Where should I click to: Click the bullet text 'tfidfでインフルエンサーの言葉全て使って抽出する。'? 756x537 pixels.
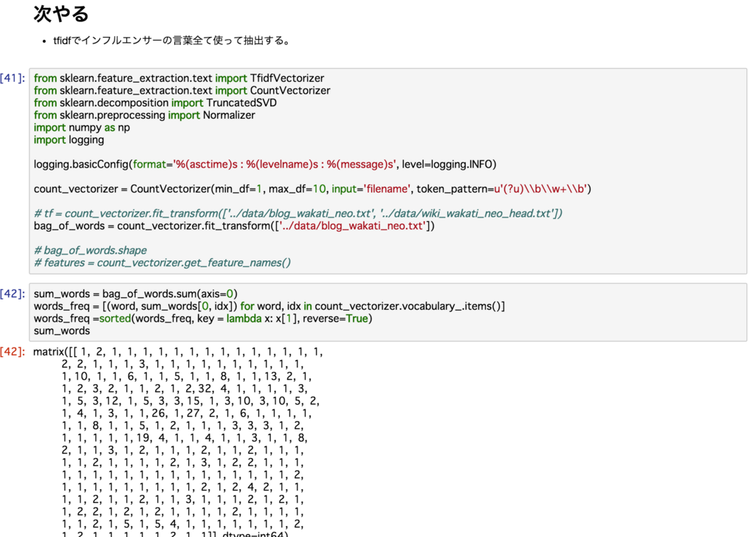click(172, 41)
